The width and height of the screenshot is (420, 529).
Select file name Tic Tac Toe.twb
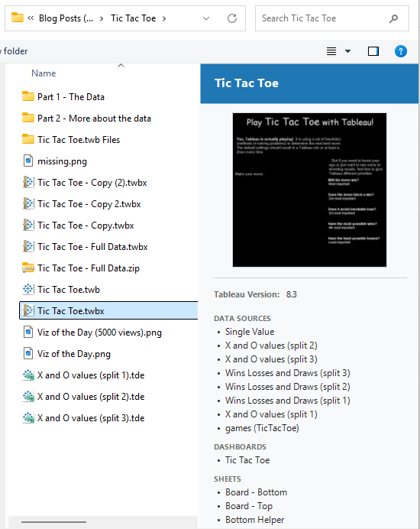click(x=69, y=290)
